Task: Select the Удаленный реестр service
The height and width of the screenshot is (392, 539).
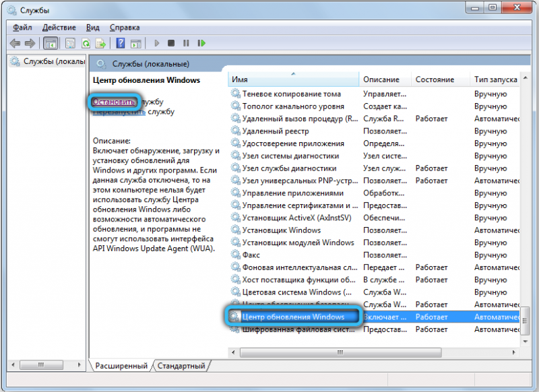Action: tap(374, 131)
